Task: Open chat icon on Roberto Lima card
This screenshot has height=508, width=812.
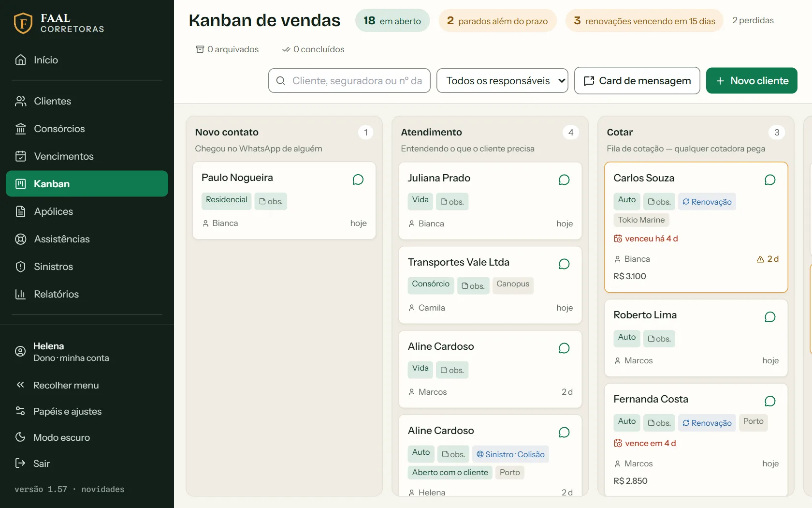Action: click(x=770, y=317)
